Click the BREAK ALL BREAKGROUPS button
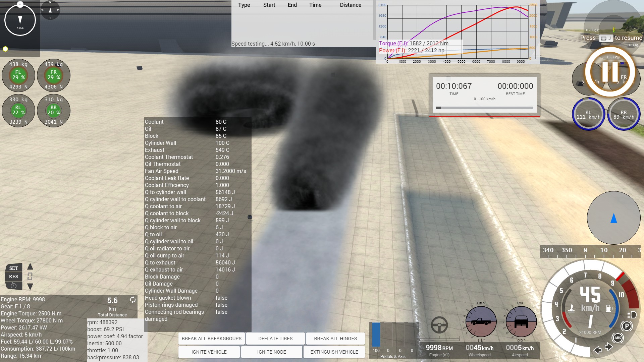Image resolution: width=644 pixels, height=362 pixels. pyautogui.click(x=211, y=339)
